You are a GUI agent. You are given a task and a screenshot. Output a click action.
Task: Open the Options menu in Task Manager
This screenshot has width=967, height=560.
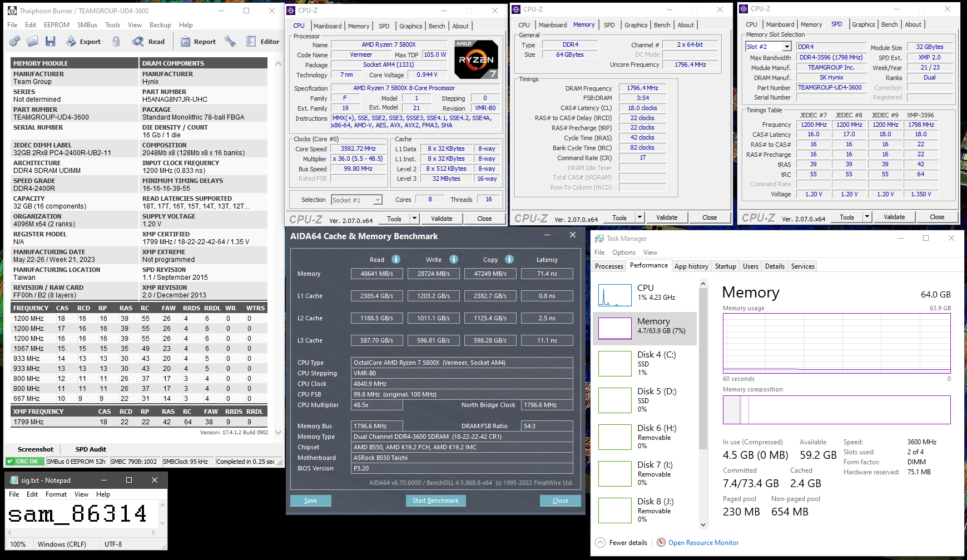pyautogui.click(x=624, y=252)
